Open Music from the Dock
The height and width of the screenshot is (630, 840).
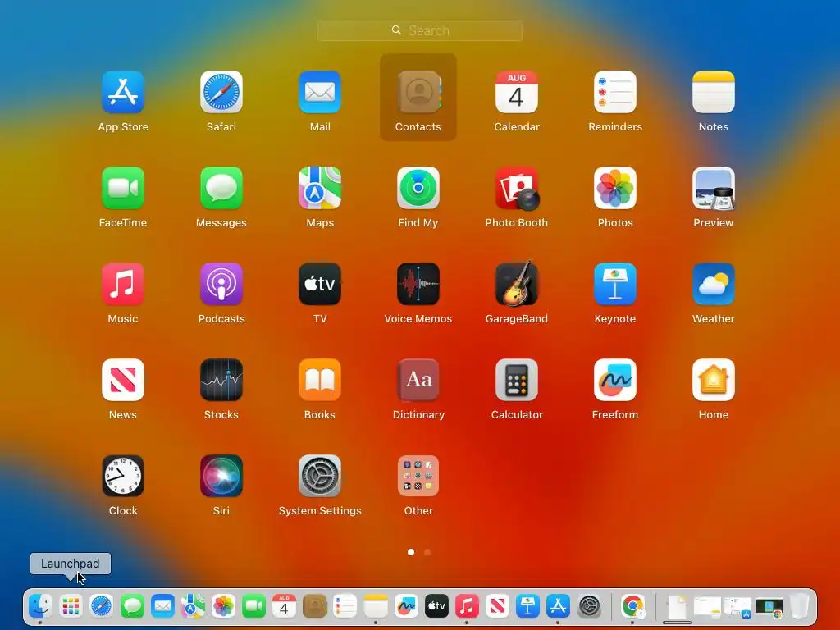click(x=467, y=606)
